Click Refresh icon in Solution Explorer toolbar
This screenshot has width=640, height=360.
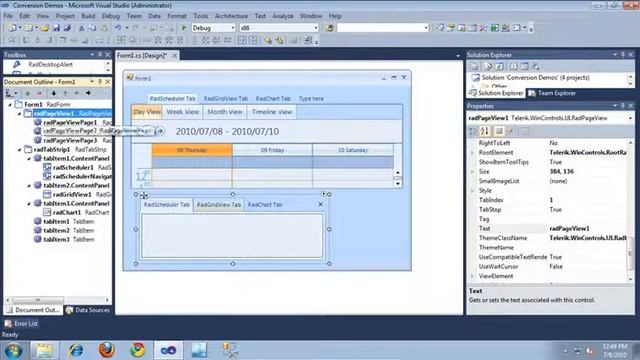point(499,66)
